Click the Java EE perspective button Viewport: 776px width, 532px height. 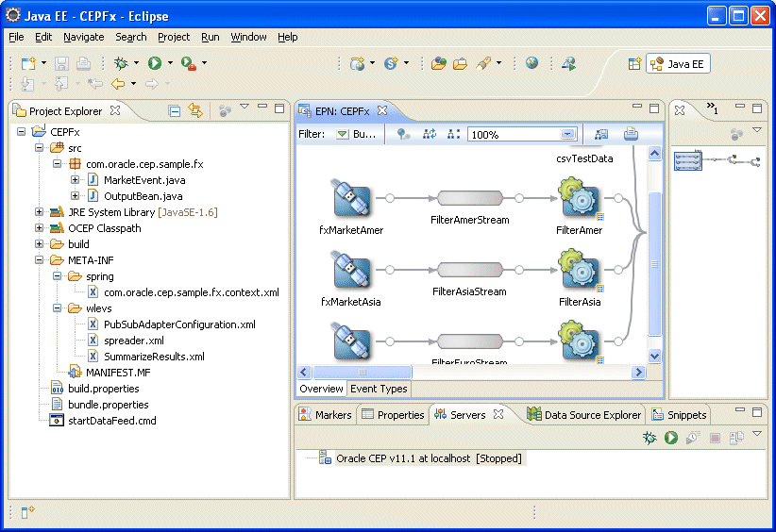[678, 64]
